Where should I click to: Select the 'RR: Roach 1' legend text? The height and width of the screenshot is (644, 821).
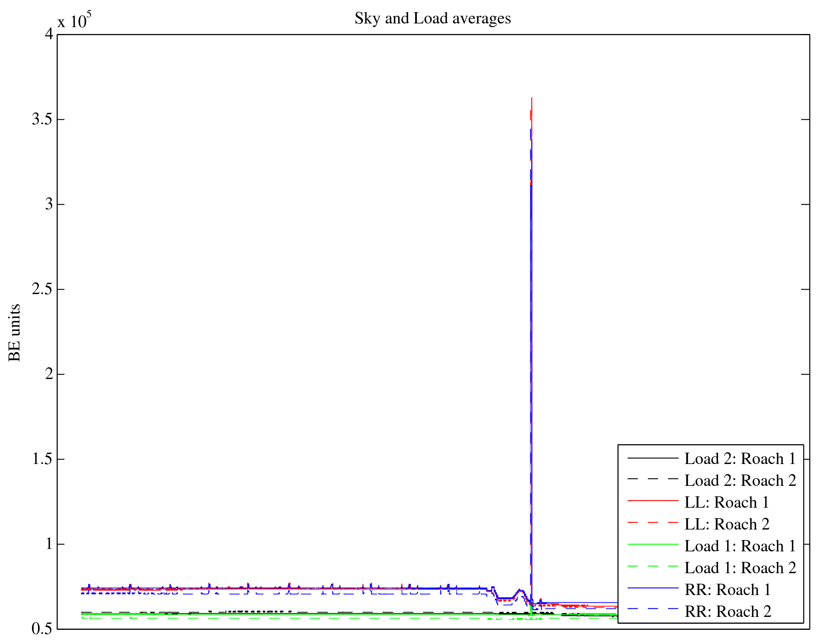[x=727, y=590]
